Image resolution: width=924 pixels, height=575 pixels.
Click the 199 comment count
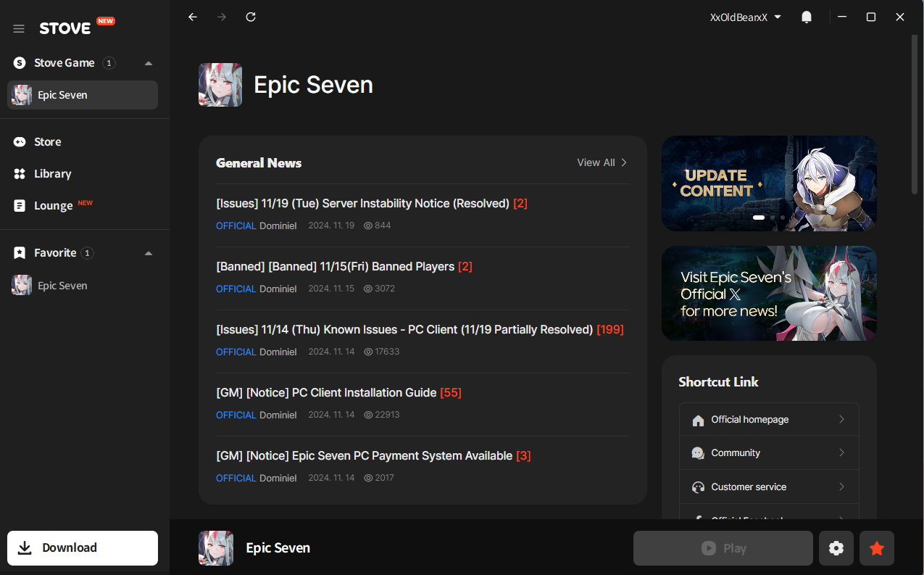point(610,330)
